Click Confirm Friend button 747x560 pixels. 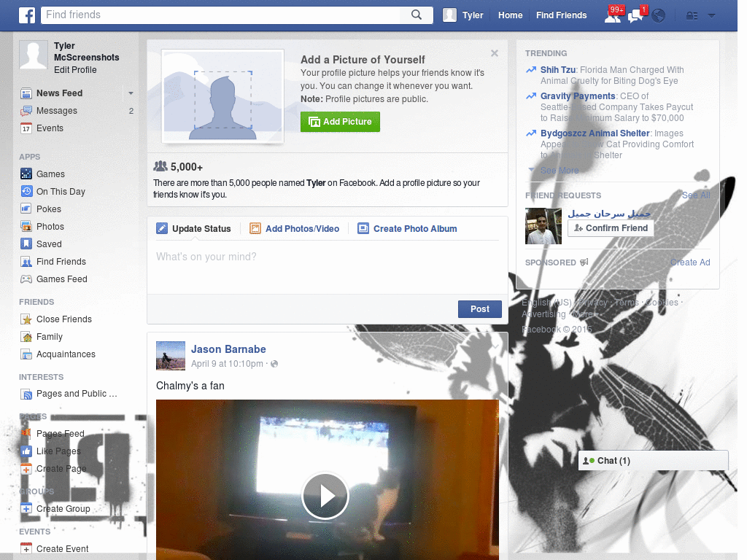coord(611,228)
